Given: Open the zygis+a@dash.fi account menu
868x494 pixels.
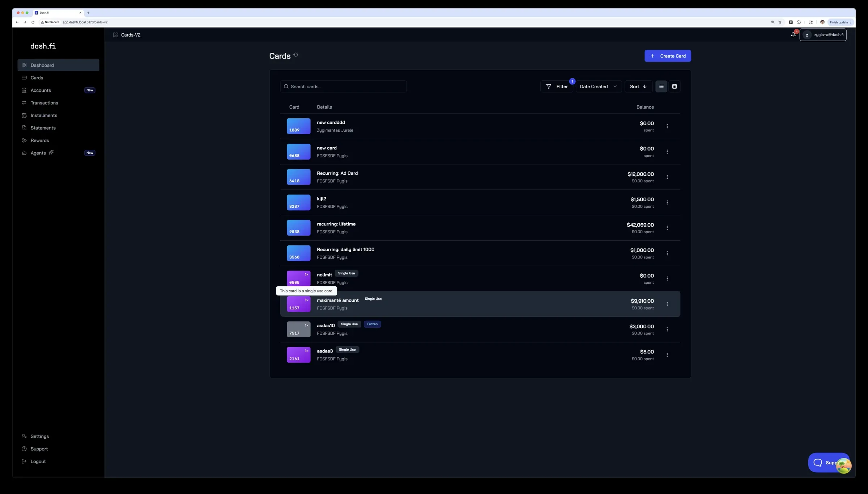Looking at the screenshot, I should (823, 35).
